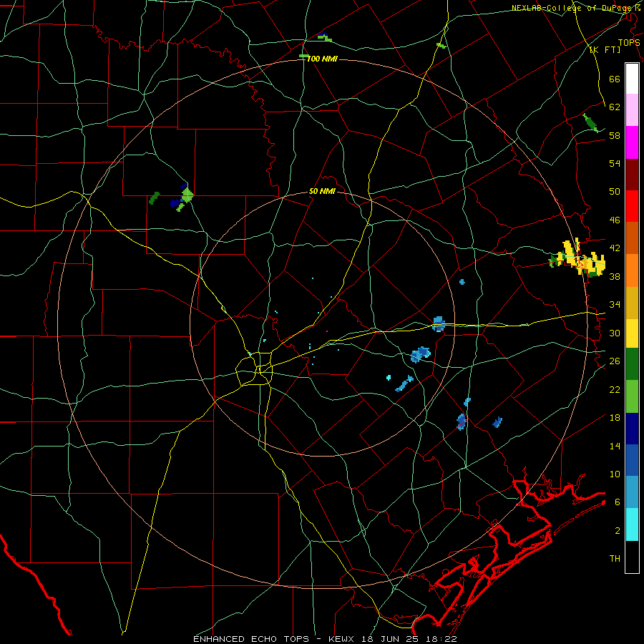
Task: Pick the light blue legend swatch
Action: tap(632, 492)
